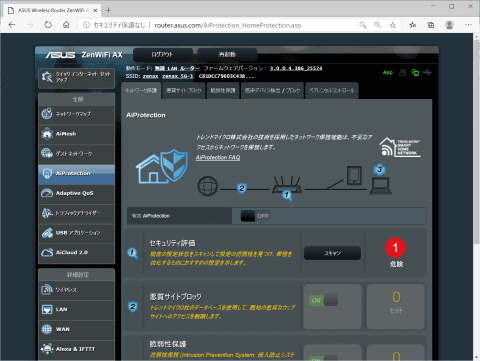The height and width of the screenshot is (361, 480).
Task: Open the ゲストネットワーク sidebar item
Action: (x=76, y=154)
